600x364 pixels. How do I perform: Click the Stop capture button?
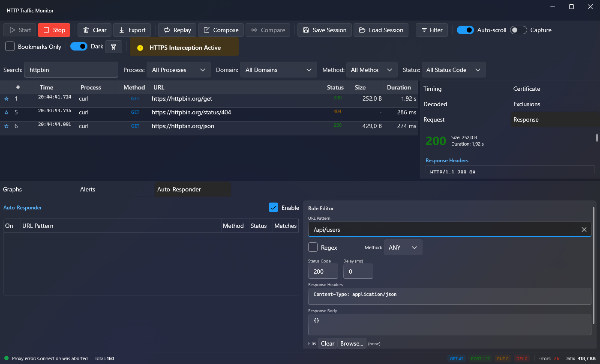click(x=54, y=30)
